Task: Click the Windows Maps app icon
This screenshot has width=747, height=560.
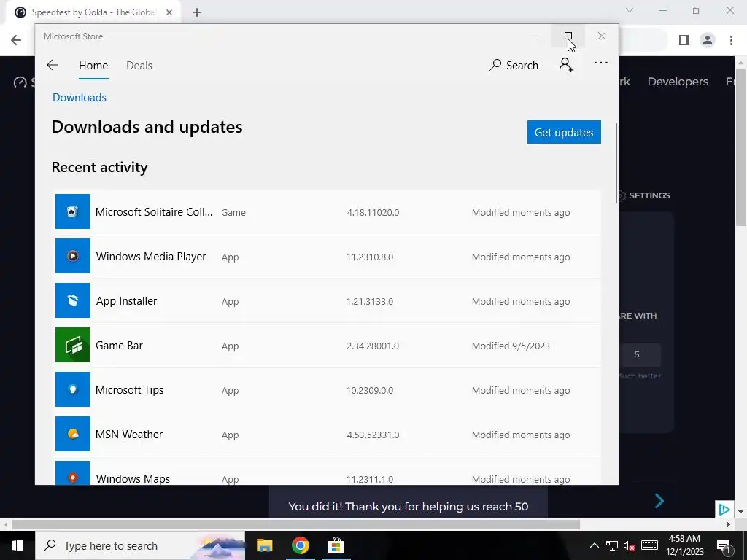Action: 73,472
